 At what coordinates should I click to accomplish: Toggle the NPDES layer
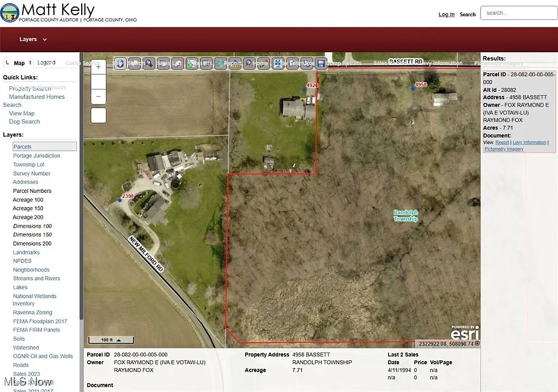pos(22,261)
